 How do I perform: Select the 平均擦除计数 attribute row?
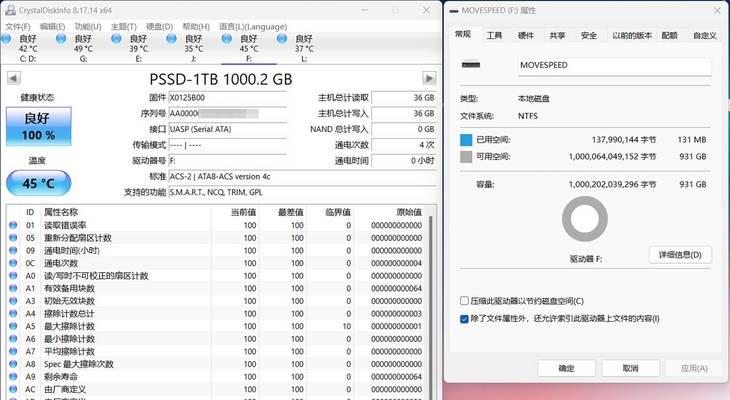pos(216,351)
